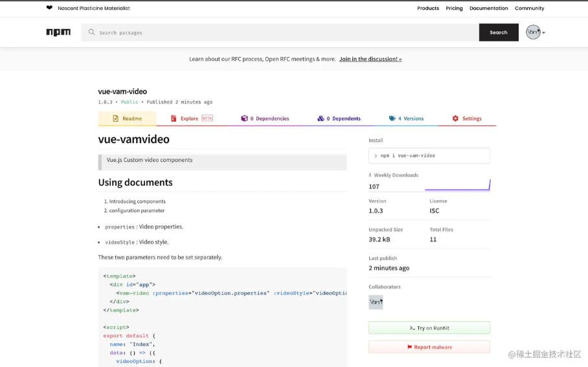The height and width of the screenshot is (367, 588).
Task: Click the Explore tab icon
Action: click(x=174, y=118)
